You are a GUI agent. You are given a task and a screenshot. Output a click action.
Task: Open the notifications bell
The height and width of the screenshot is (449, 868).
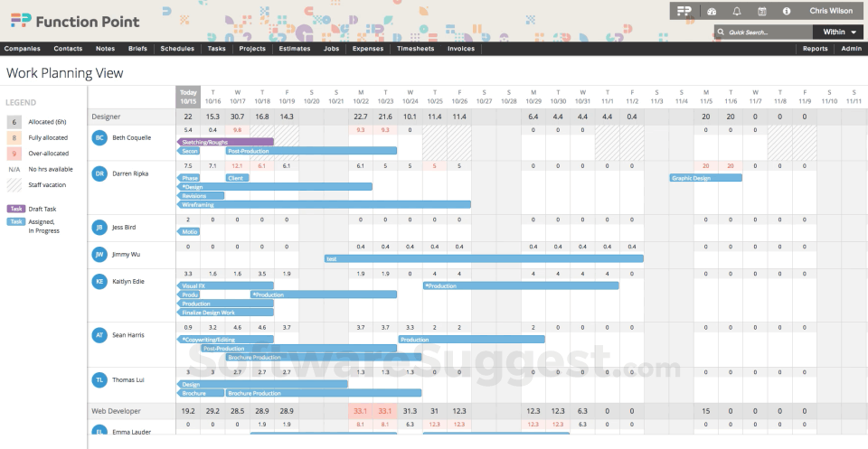tap(737, 11)
